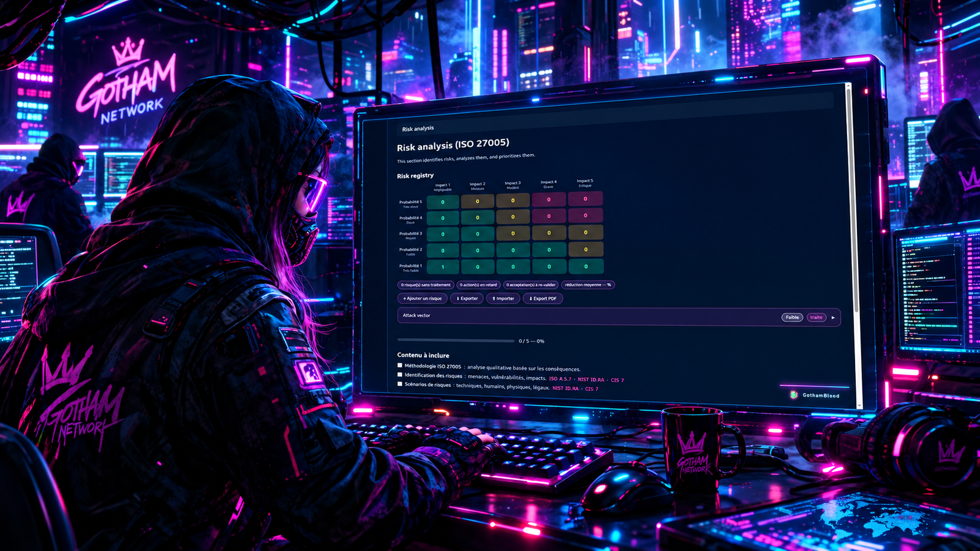980x551 pixels.
Task: Select matrix cell Probabilité 4, Impact 4
Action: [548, 216]
